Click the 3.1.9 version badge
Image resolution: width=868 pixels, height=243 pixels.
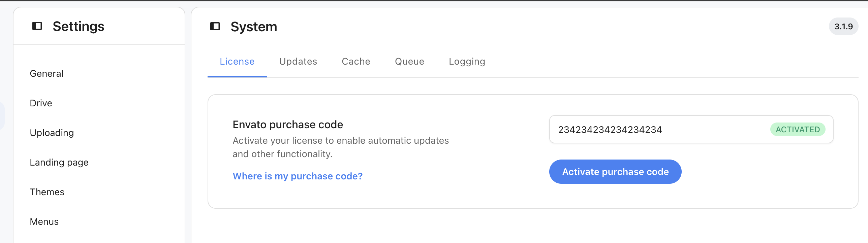[x=843, y=26]
